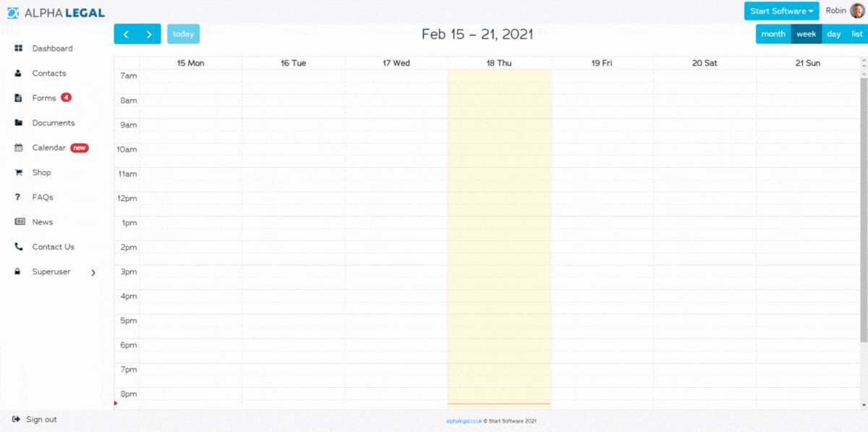Click the Dashboard grid icon
Viewport: 868px width, 432px height.
click(19, 48)
